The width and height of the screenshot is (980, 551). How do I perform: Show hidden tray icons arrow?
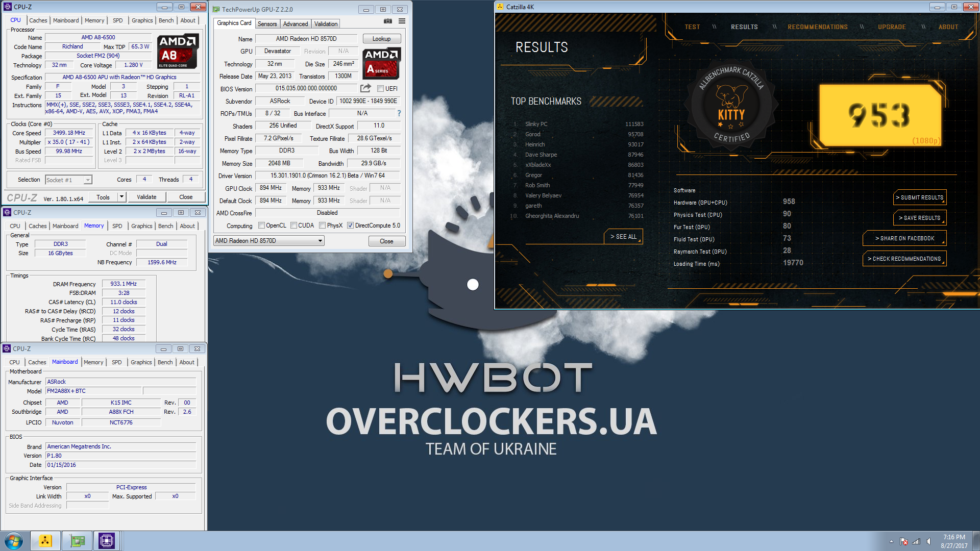(x=891, y=541)
